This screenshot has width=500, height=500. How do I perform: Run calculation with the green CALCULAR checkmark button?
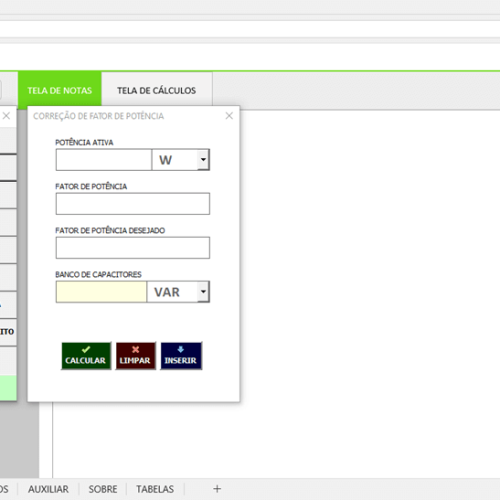pos(86,356)
